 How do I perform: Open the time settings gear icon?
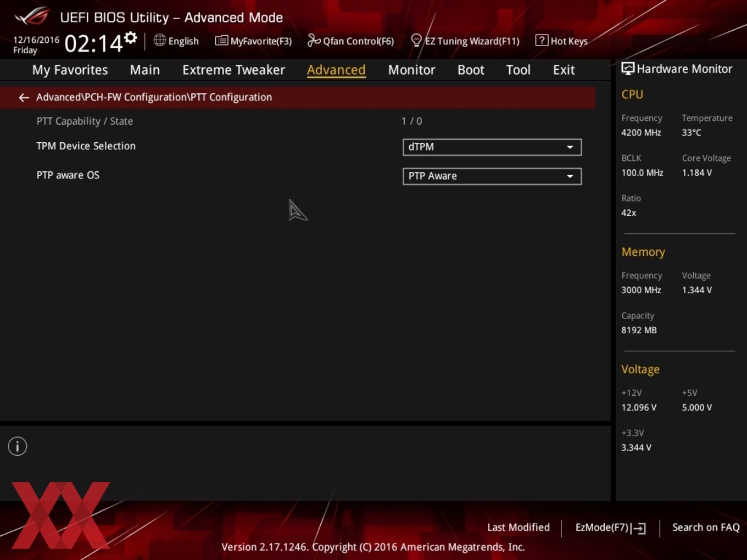click(130, 38)
